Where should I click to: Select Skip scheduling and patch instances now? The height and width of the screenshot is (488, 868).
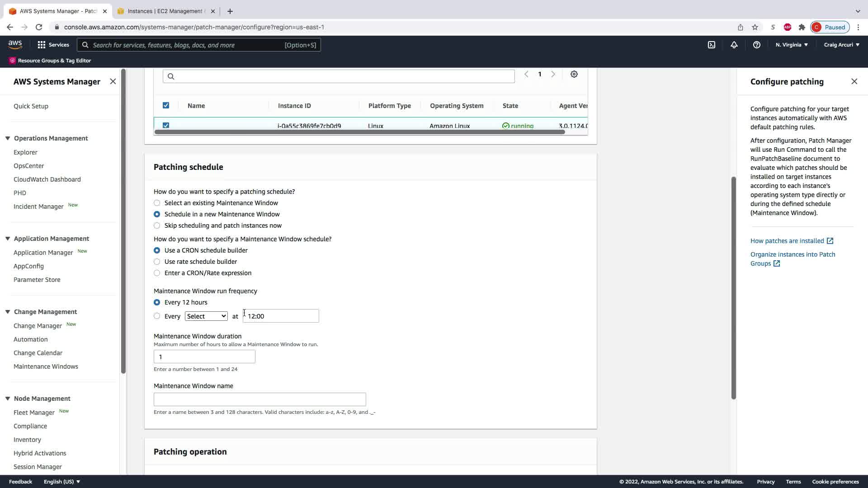(x=157, y=225)
